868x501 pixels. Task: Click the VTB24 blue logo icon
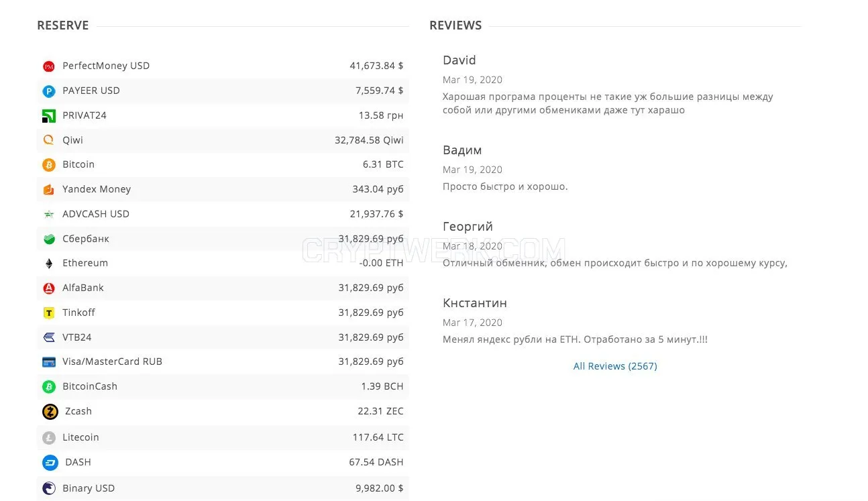click(49, 337)
